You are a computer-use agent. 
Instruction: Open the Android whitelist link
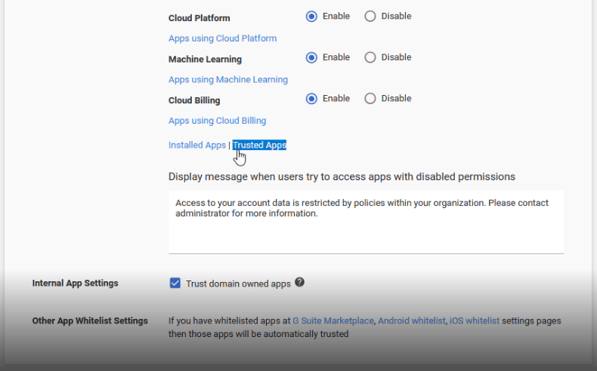click(412, 321)
